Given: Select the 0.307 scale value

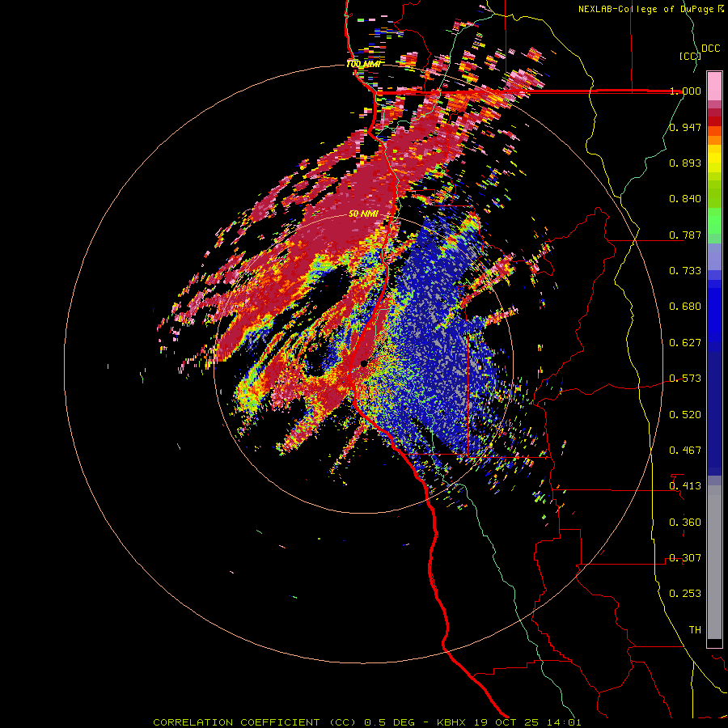Looking at the screenshot, I should click(x=685, y=558).
